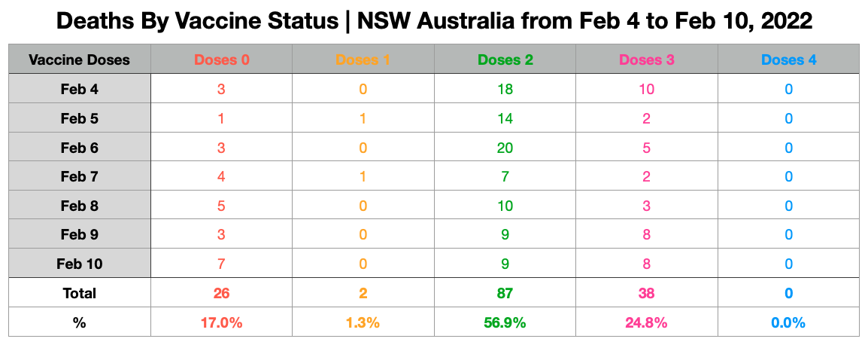This screenshot has height=351, width=868.
Task: Select the Doses 4 column header
Action: (x=788, y=60)
